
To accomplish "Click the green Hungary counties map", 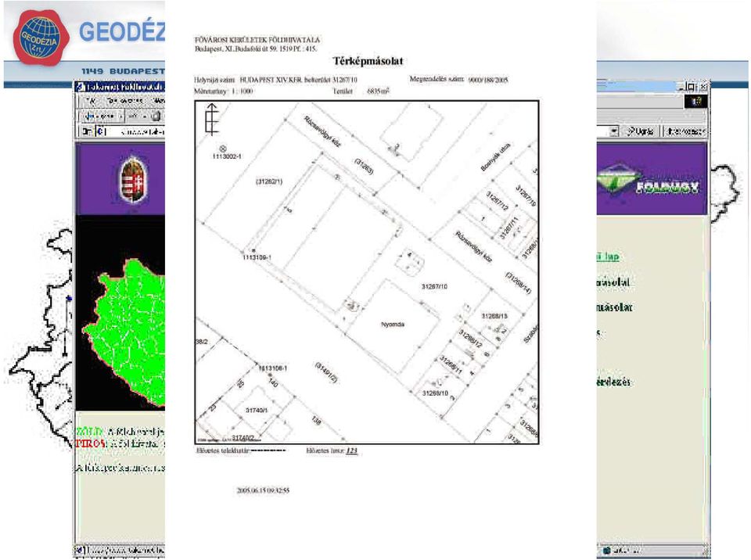I will 124,332.
